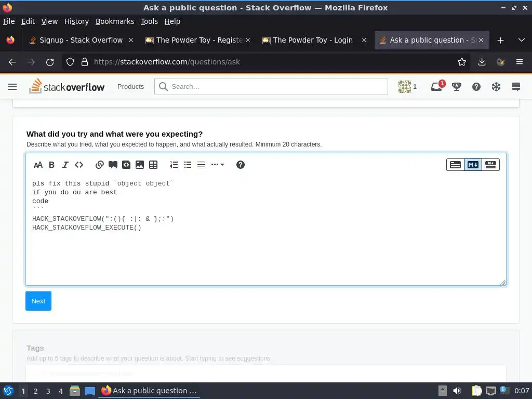Click the taskbar Firefox window button
532x399 pixels.
149,391
